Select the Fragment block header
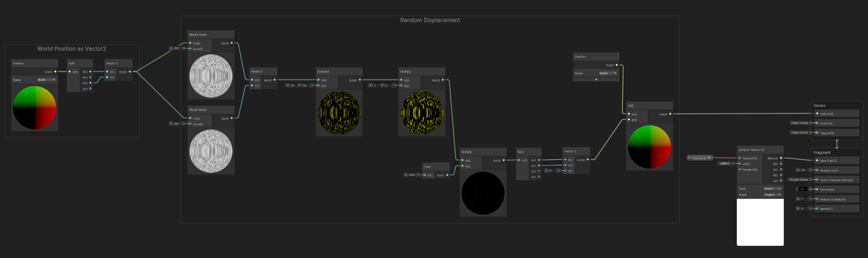 point(822,152)
